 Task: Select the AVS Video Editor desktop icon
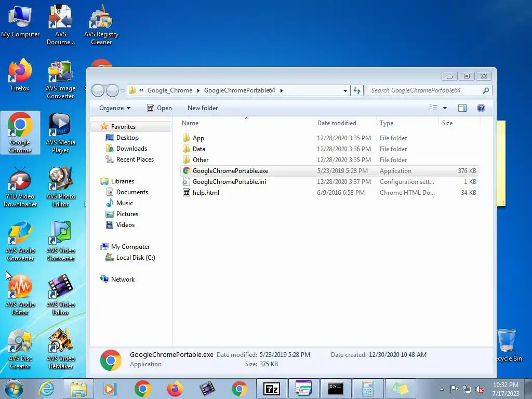click(60, 295)
